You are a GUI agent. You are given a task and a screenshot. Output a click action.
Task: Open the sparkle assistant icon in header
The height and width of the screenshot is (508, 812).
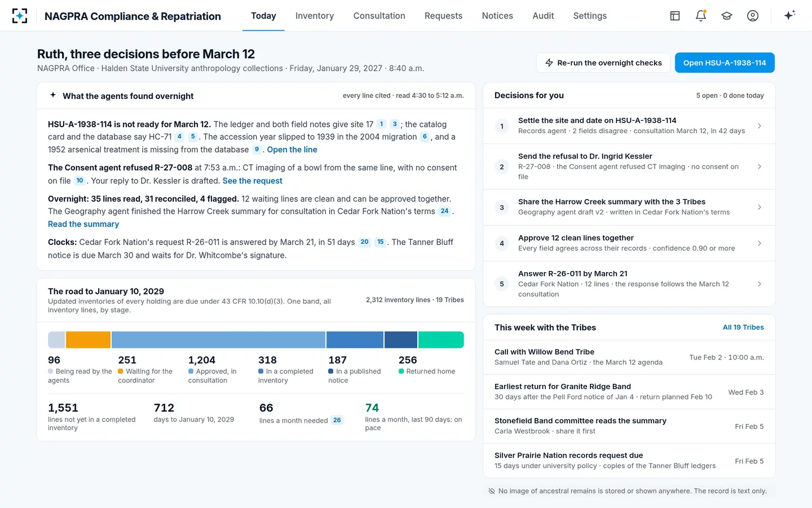click(789, 15)
